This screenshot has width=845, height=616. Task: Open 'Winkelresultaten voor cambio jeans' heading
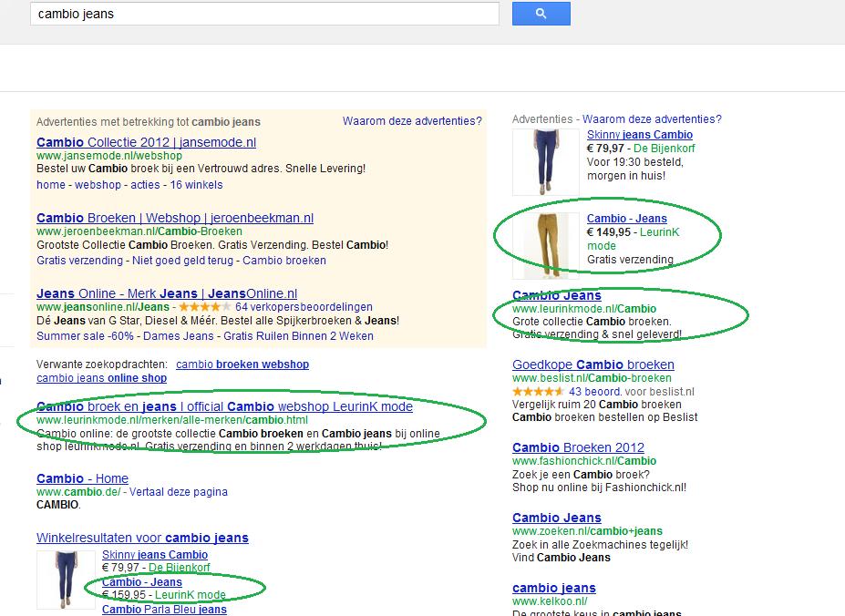[x=142, y=539]
